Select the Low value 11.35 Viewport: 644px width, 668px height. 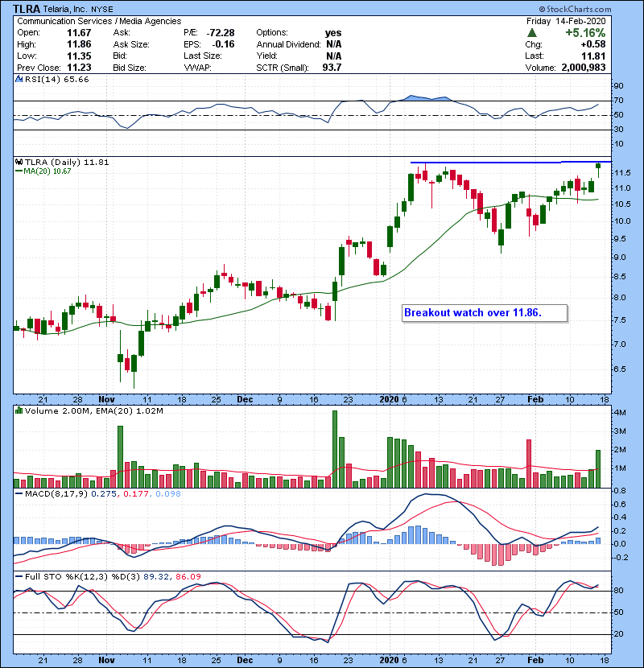(x=79, y=56)
